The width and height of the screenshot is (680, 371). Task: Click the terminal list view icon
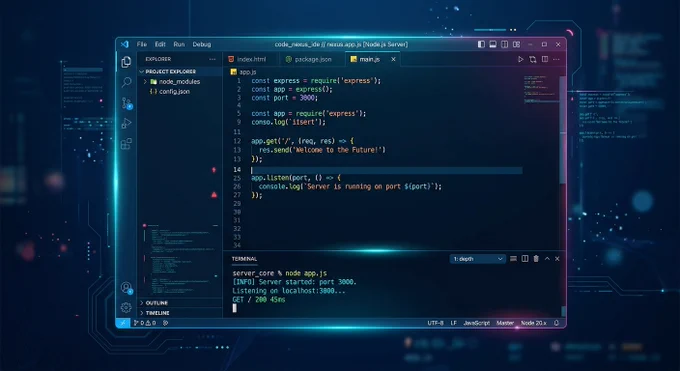pyautogui.click(x=513, y=259)
